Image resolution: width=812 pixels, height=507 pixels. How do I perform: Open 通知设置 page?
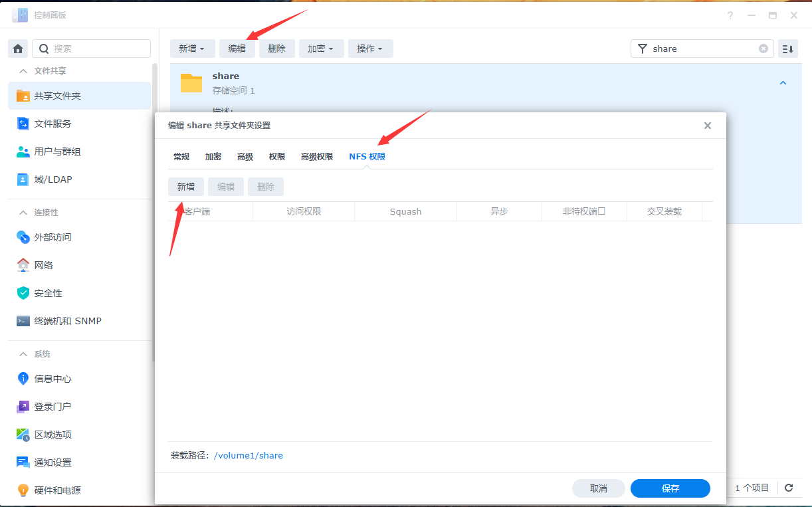point(79,462)
